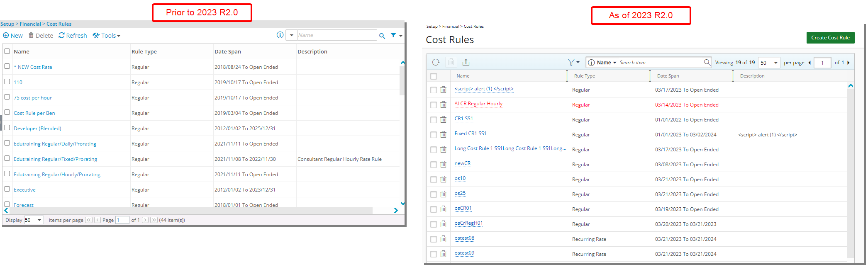
Task: Click the Delete trash icon in old toolbar
Action: (31, 35)
